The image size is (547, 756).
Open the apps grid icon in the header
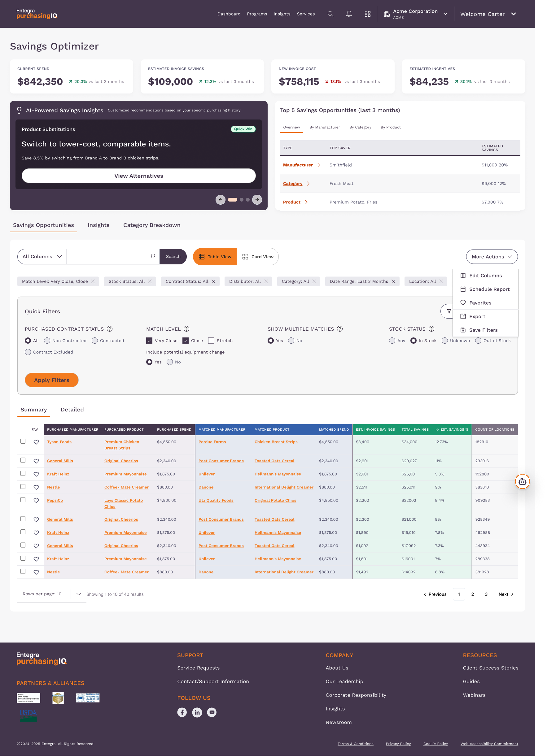click(x=368, y=14)
